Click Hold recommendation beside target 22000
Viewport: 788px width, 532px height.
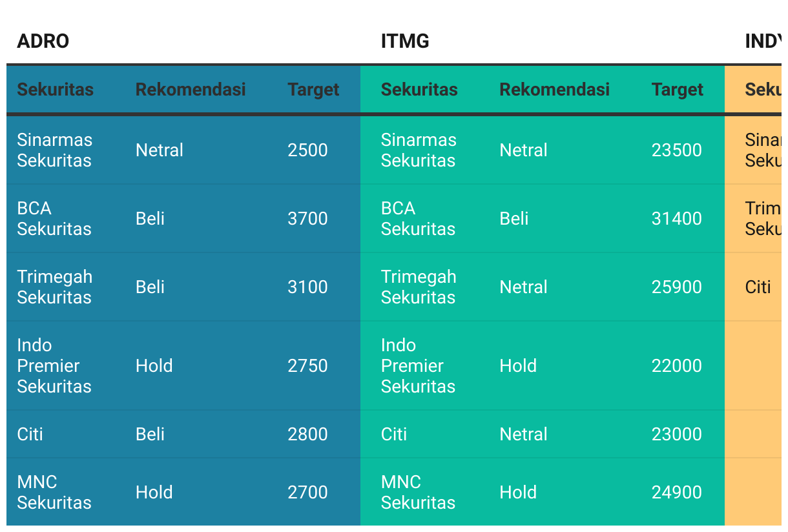pyautogui.click(x=518, y=365)
